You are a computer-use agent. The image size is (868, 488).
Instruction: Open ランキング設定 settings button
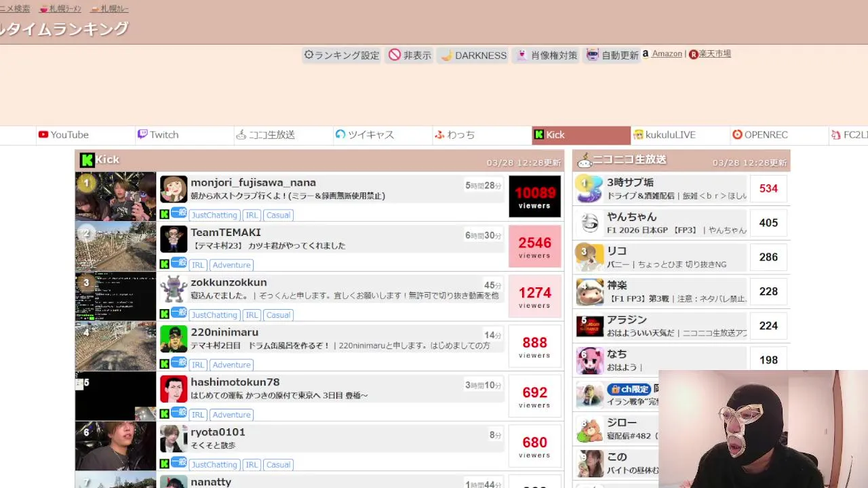coord(342,55)
